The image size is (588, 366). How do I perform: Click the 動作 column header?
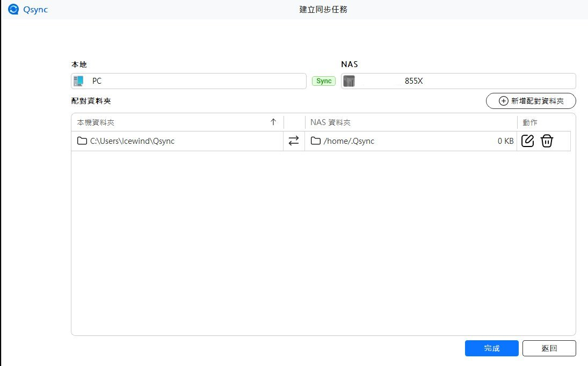529,122
